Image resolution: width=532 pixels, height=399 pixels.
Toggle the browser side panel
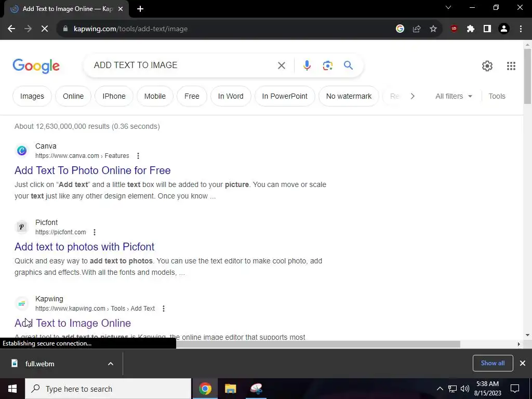[x=487, y=29]
